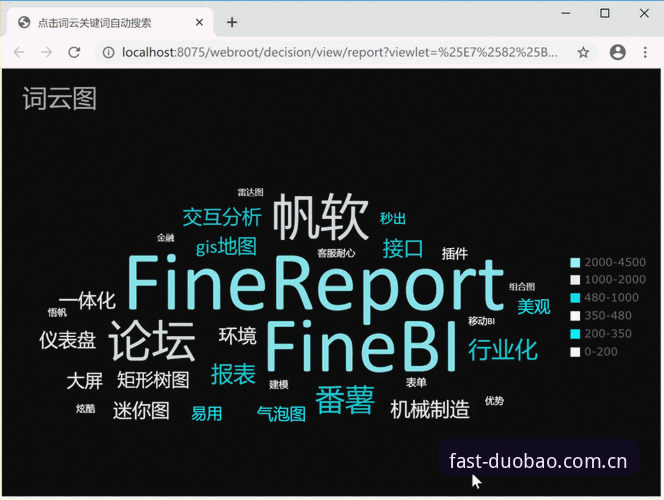Click the 建模 keyword
This screenshot has height=500, width=664.
click(x=279, y=384)
